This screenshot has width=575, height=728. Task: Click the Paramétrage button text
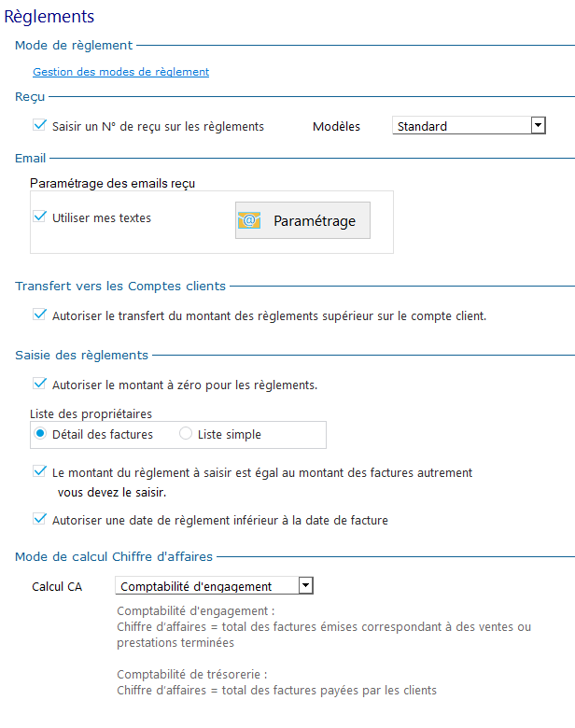tap(315, 221)
